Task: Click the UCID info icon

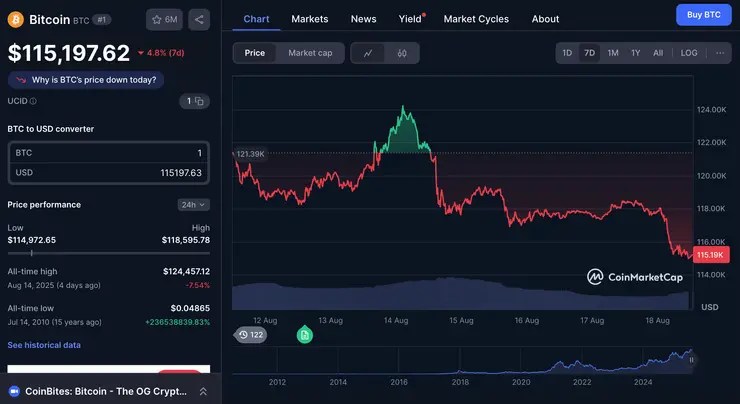Action: point(33,101)
